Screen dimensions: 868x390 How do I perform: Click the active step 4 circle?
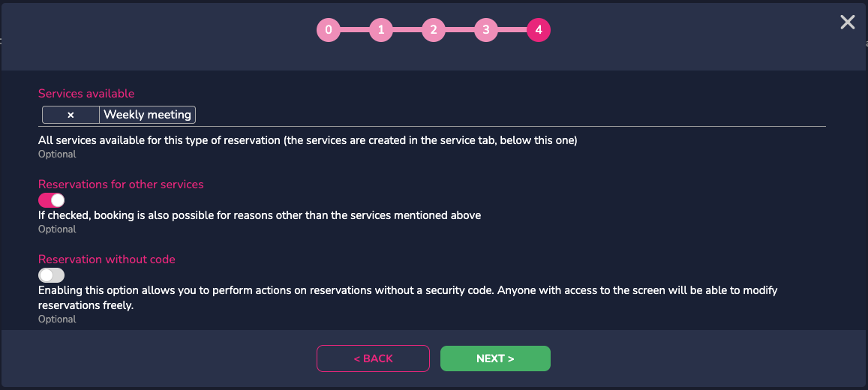tap(539, 30)
